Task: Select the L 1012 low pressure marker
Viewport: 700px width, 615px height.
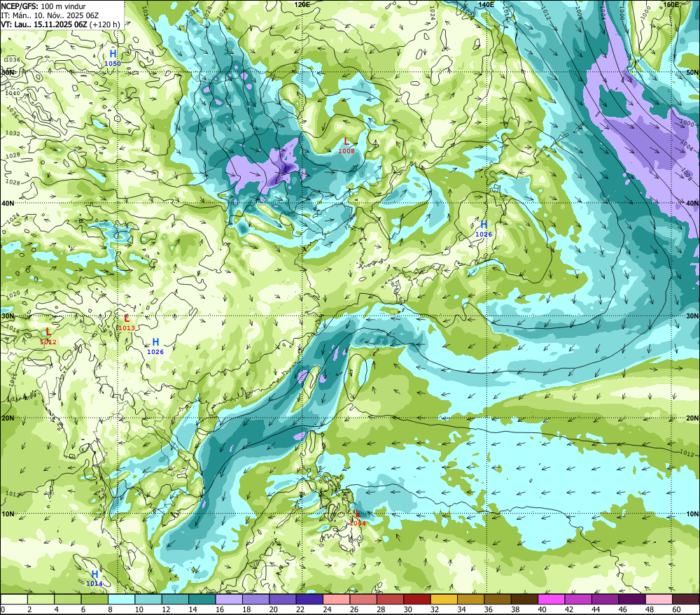Action: pos(48,336)
